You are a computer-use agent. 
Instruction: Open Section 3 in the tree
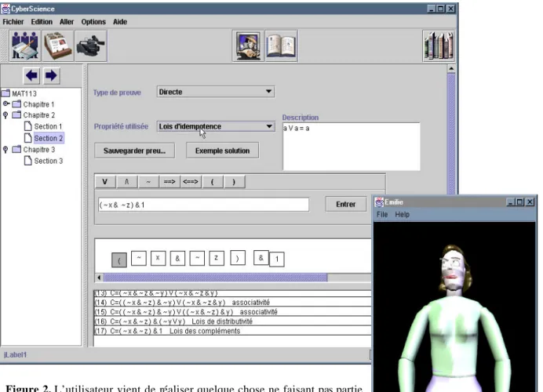(44, 161)
